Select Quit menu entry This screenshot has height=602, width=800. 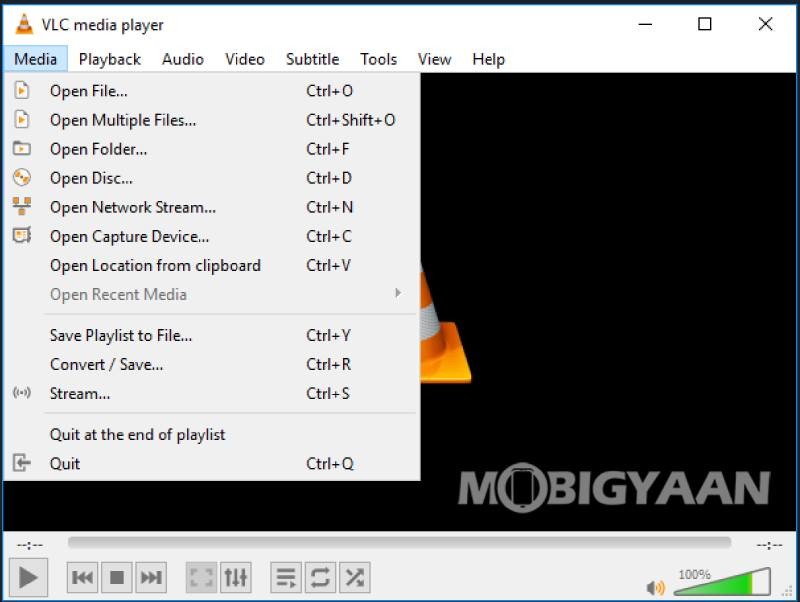pyautogui.click(x=212, y=463)
